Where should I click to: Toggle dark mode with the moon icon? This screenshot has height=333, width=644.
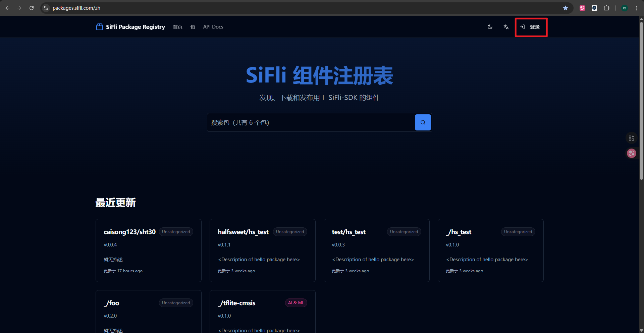click(490, 27)
